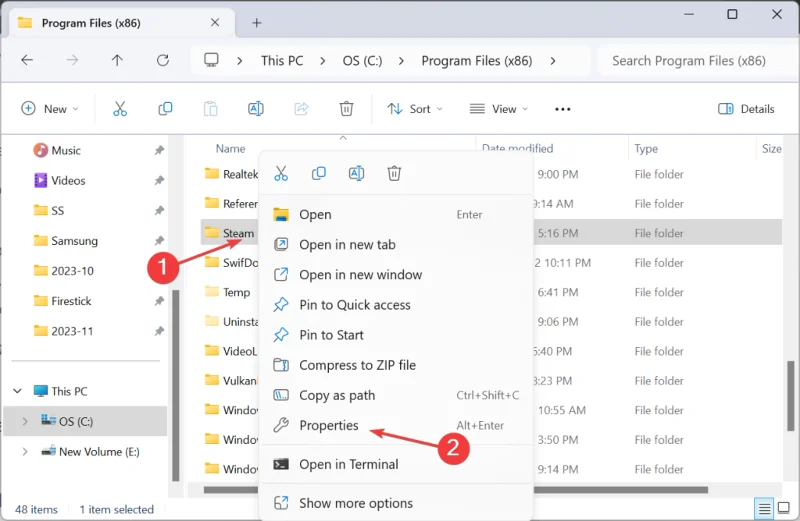Select Pin to Quick access
This screenshot has width=800, height=521.
395,305
